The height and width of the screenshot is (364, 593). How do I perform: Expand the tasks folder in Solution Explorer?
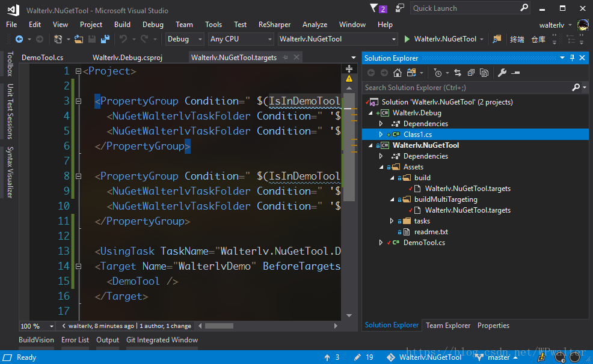tap(392, 221)
